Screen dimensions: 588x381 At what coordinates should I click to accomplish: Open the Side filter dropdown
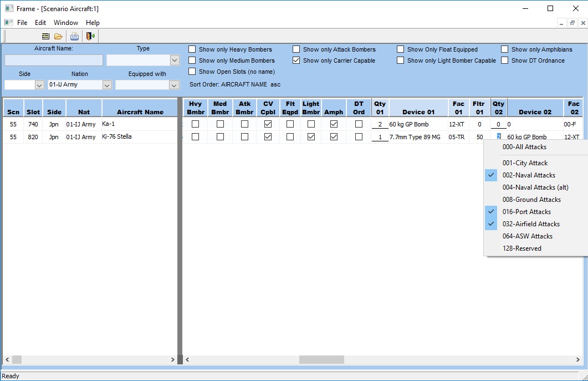39,85
